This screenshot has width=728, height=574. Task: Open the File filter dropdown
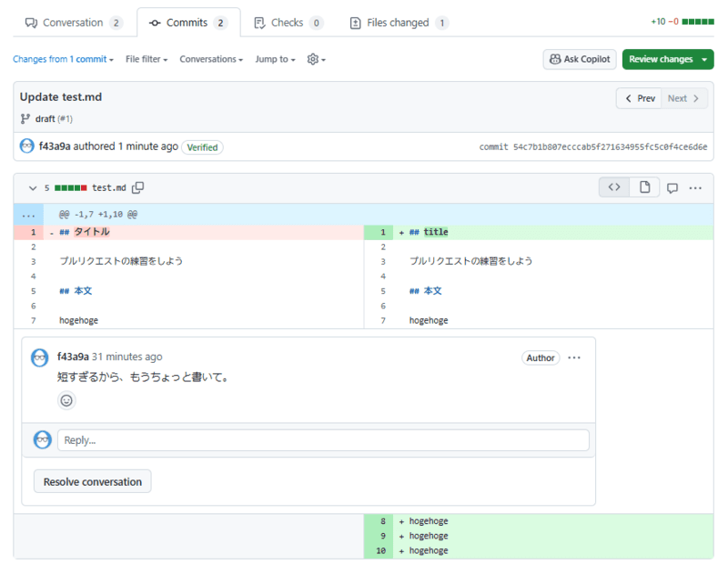pos(147,59)
